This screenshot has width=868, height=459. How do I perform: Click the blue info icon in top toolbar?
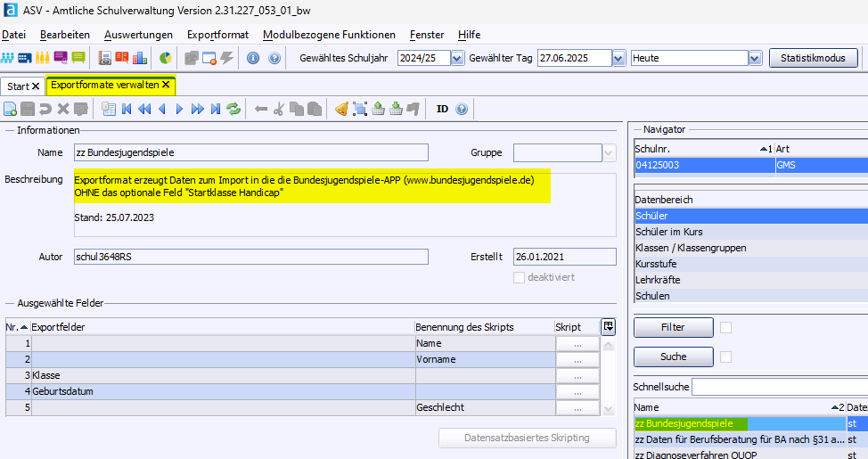(x=253, y=58)
